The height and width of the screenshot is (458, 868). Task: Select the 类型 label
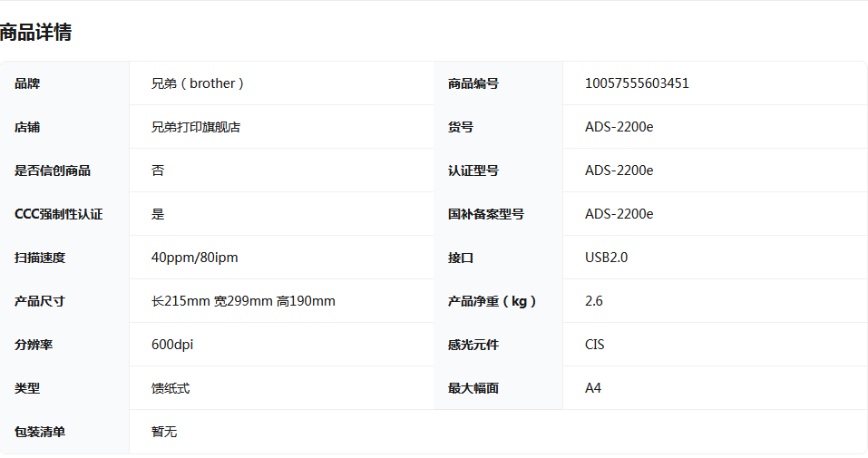(x=27, y=389)
